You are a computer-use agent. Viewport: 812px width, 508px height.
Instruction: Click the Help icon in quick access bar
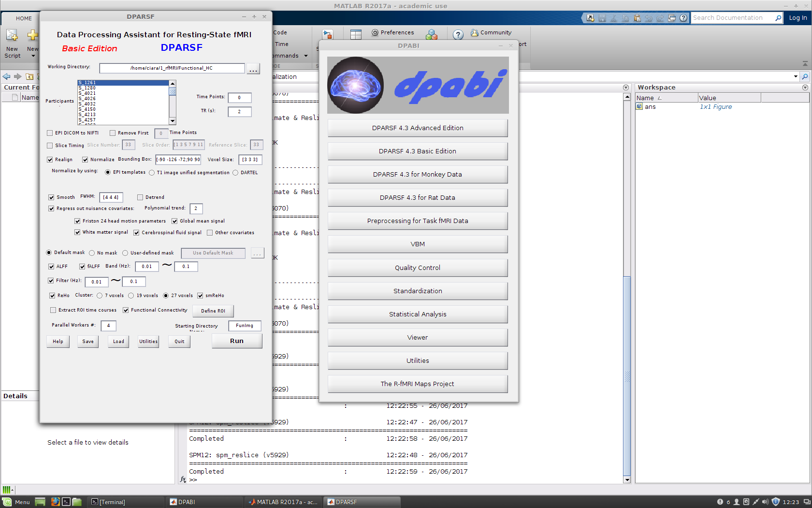(x=683, y=18)
